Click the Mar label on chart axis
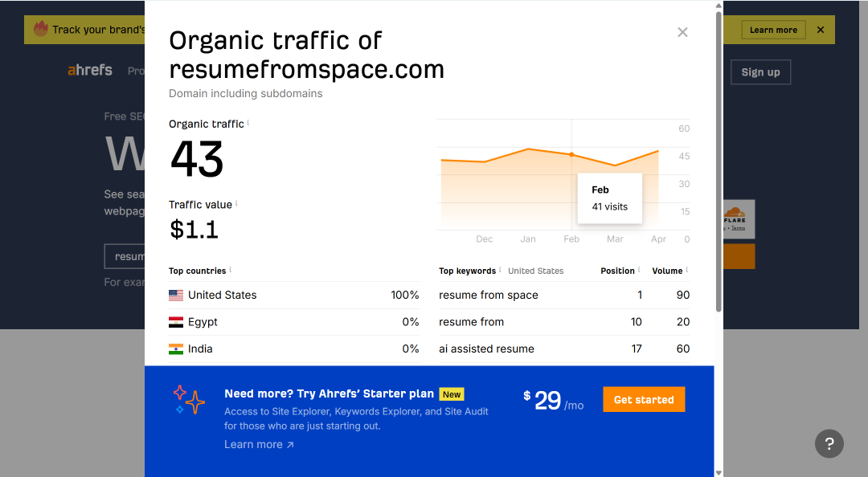This screenshot has height=477, width=868. pyautogui.click(x=615, y=239)
